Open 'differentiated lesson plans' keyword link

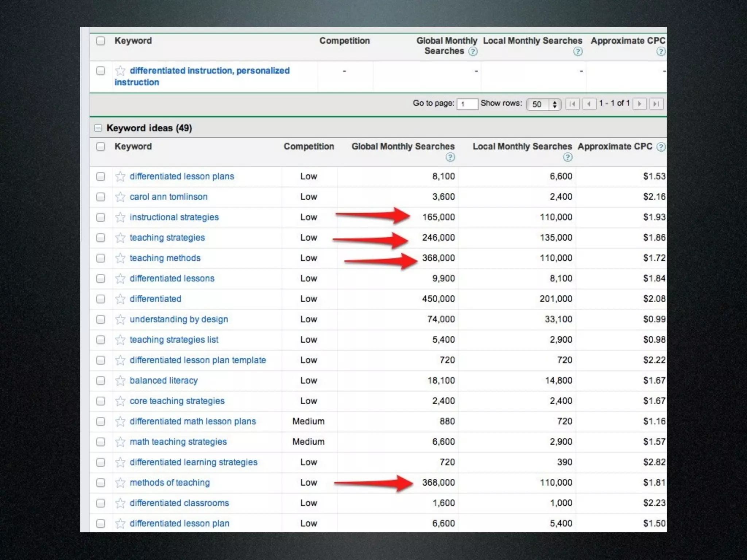point(182,176)
